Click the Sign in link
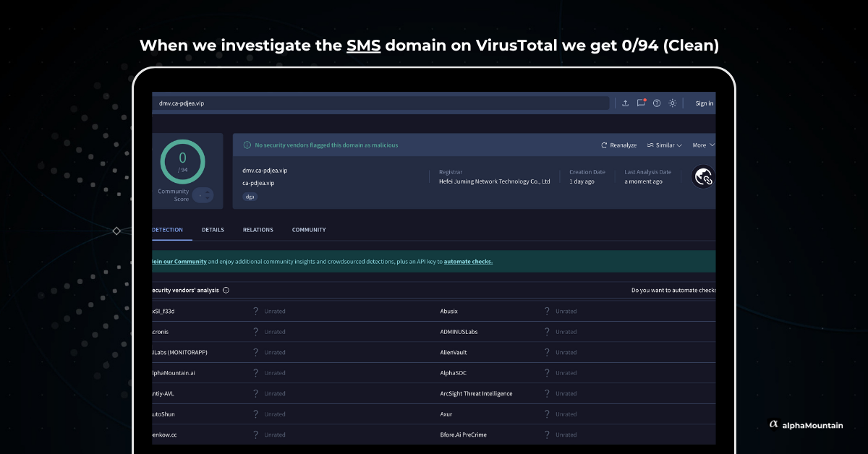 (x=705, y=103)
